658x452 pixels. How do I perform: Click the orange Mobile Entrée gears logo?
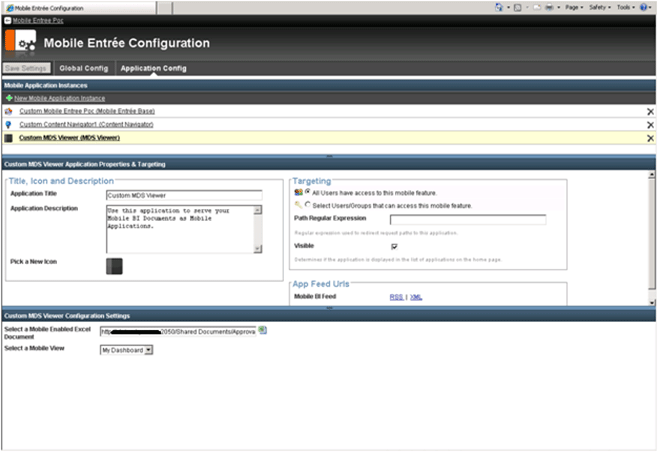click(21, 43)
